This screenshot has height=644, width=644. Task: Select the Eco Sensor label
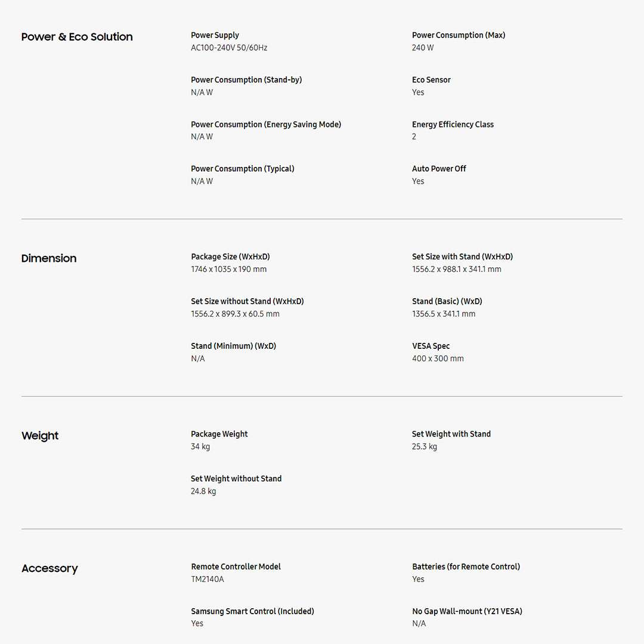[x=431, y=80]
